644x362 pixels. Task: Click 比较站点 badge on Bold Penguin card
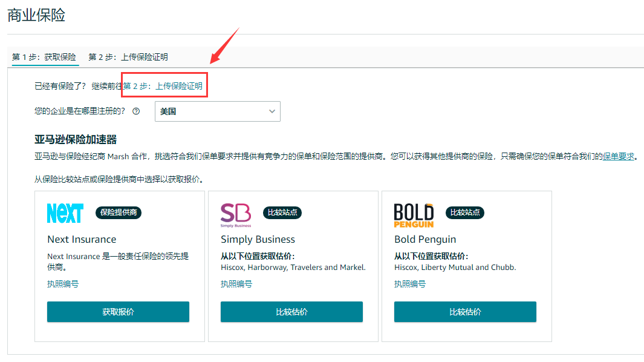point(465,212)
